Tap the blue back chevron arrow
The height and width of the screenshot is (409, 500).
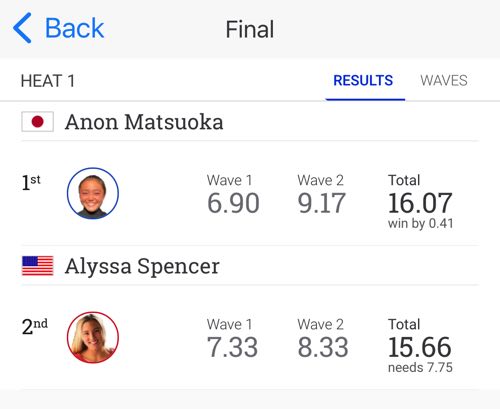pos(22,28)
